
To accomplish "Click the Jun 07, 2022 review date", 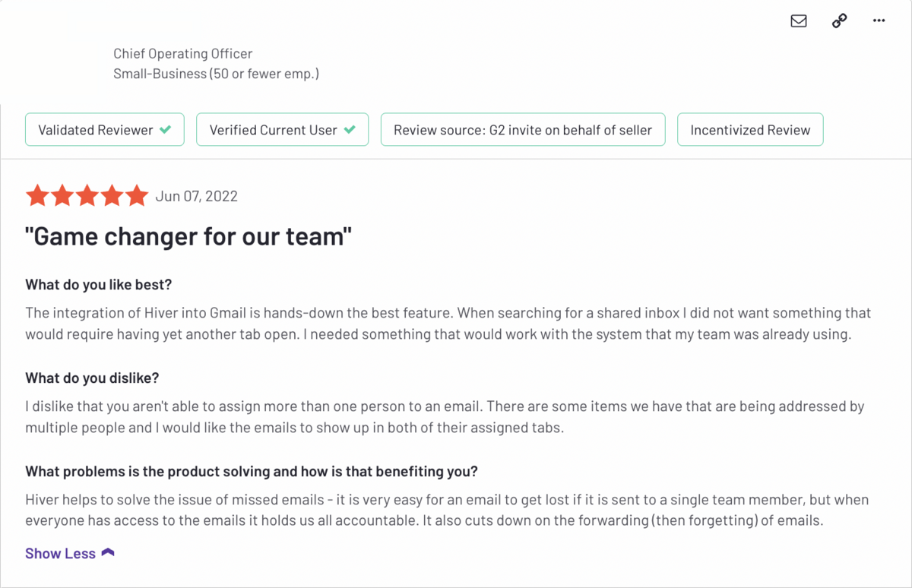I will [197, 196].
